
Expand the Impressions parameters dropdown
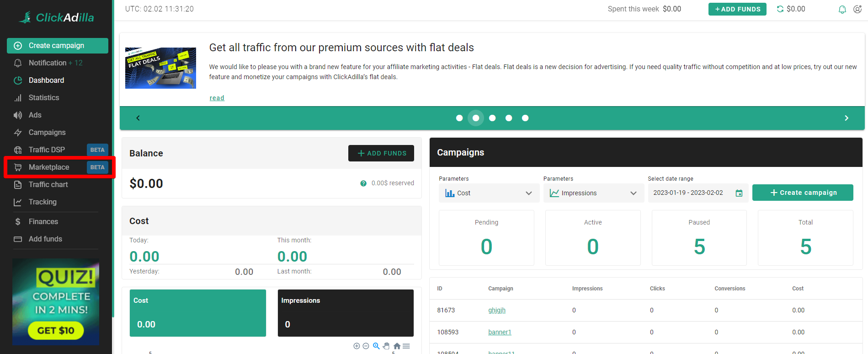coord(593,193)
